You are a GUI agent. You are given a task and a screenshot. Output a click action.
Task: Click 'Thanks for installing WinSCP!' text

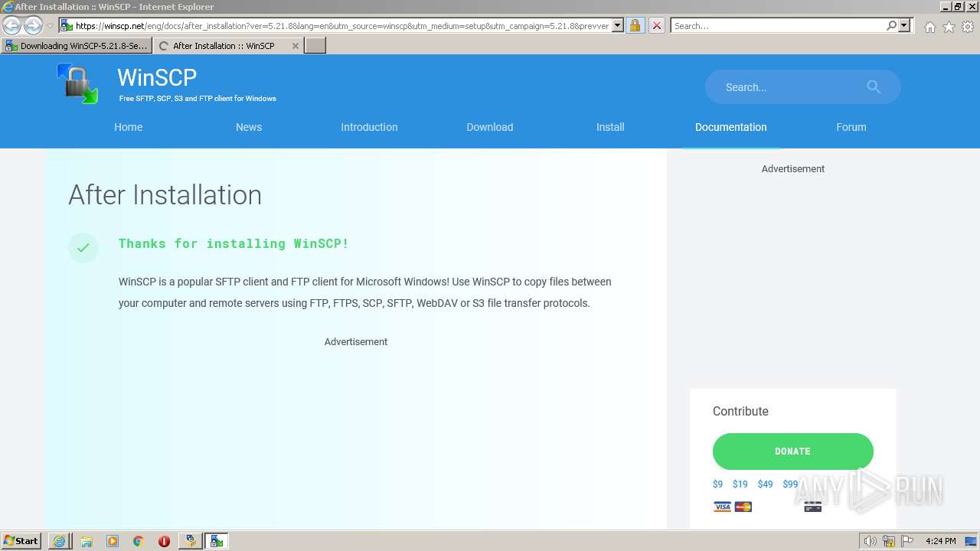coord(234,243)
